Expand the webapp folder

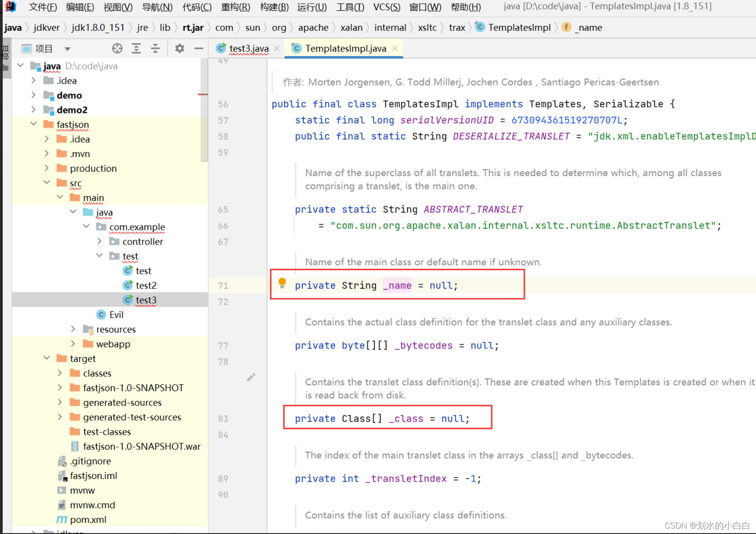(73, 344)
